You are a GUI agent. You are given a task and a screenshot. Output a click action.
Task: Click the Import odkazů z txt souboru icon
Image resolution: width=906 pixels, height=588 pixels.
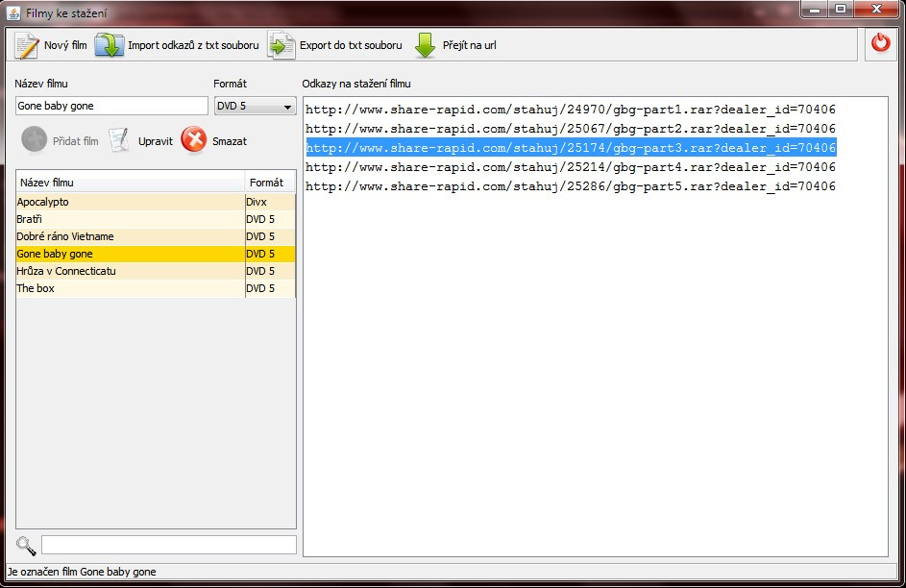point(110,45)
